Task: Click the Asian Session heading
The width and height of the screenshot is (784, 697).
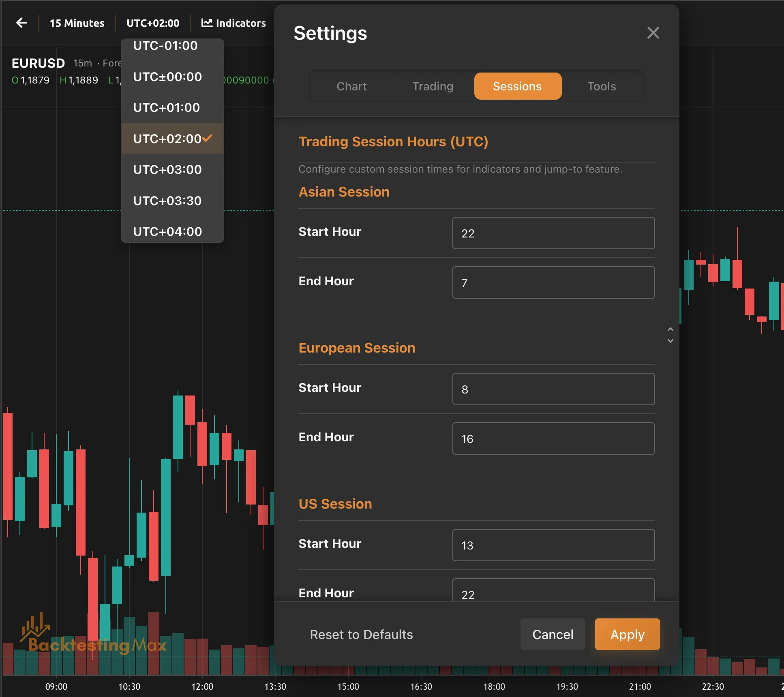Action: tap(344, 192)
